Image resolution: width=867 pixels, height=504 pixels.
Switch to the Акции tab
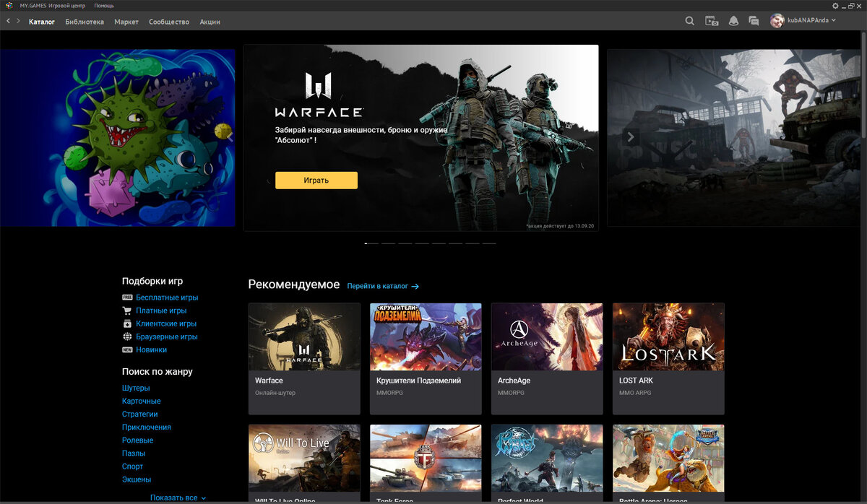pyautogui.click(x=210, y=22)
